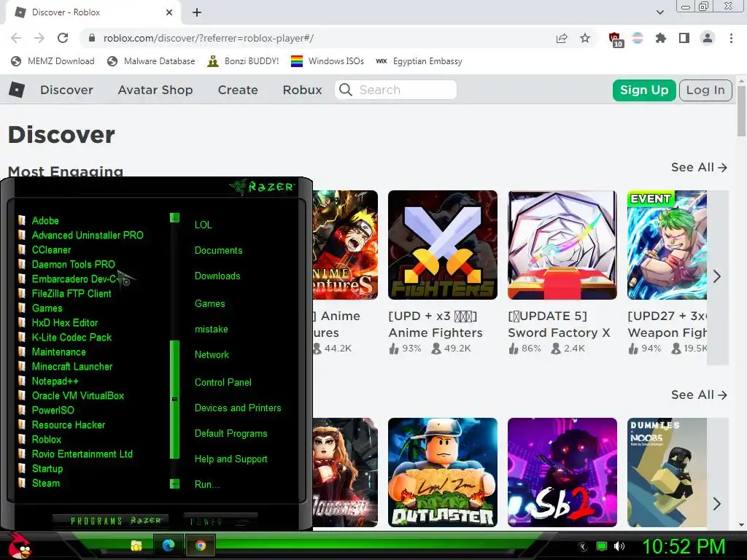Image resolution: width=747 pixels, height=560 pixels.
Task: Bookmark this page with the star icon
Action: (585, 38)
